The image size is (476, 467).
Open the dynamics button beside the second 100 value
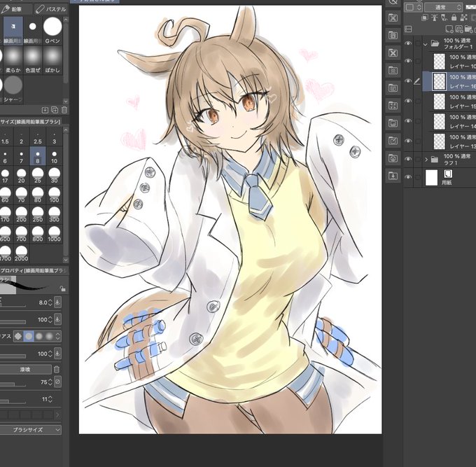57,354
